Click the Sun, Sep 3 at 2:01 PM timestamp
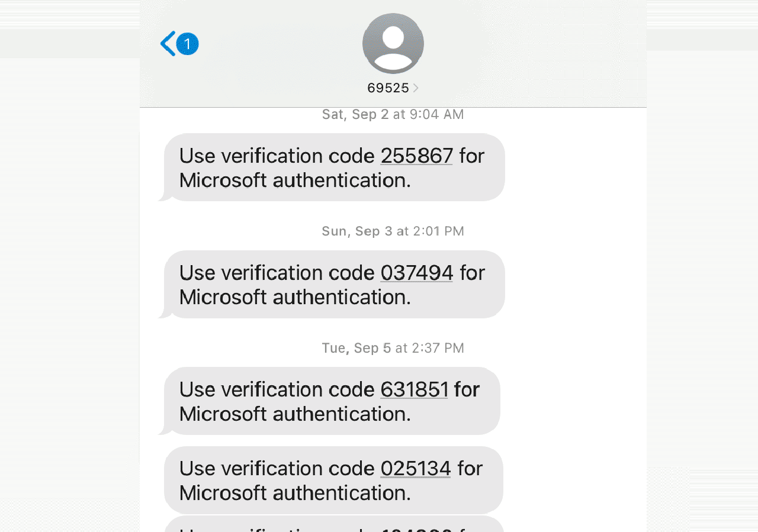This screenshot has width=758, height=532. (x=393, y=231)
